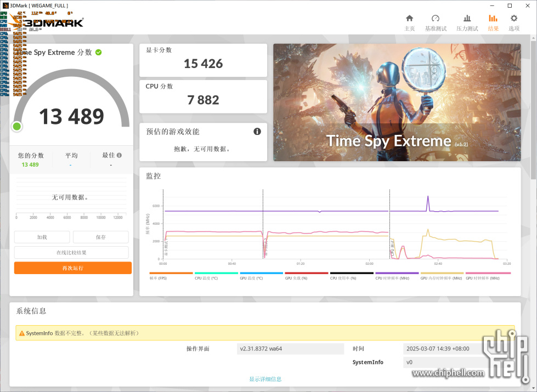Click the orange 再次运行 run again button
Image resolution: width=537 pixels, height=392 pixels.
pyautogui.click(x=72, y=268)
